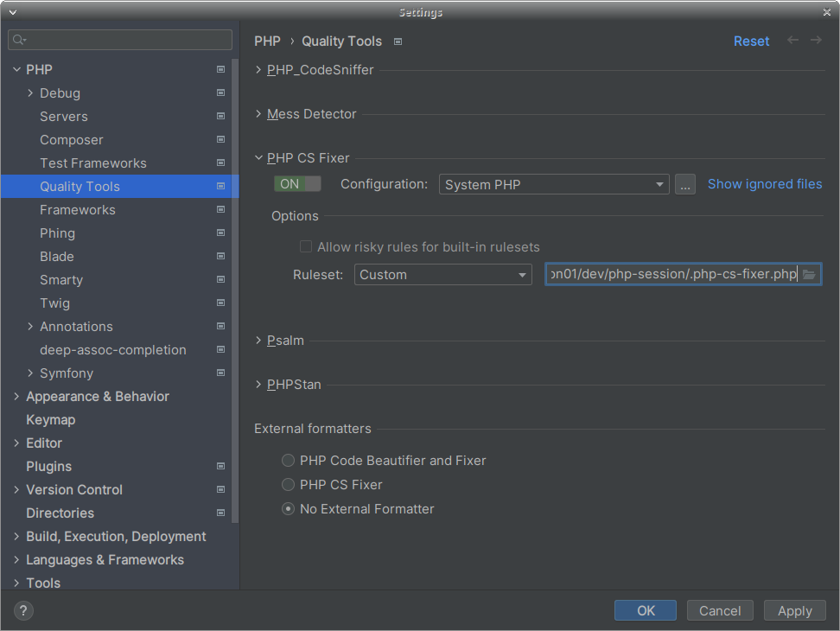
Task: Click the Apply button
Action: 795,610
